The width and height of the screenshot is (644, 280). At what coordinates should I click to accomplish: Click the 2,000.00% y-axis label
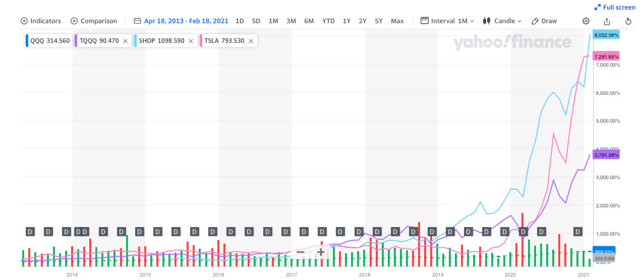607,205
